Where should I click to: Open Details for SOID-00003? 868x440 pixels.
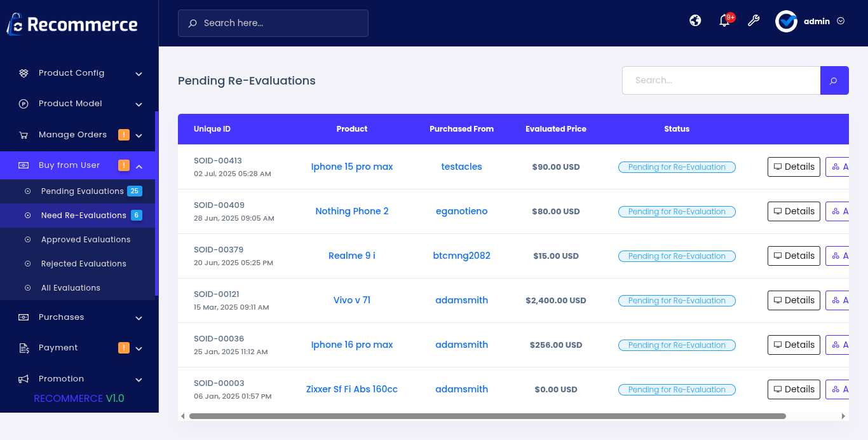[x=794, y=389]
